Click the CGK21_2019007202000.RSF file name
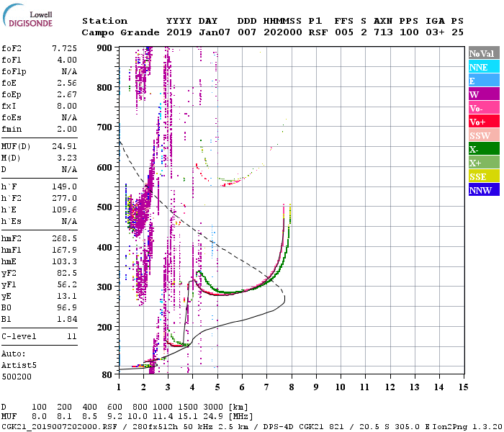504x432 pixels. pyautogui.click(x=59, y=426)
